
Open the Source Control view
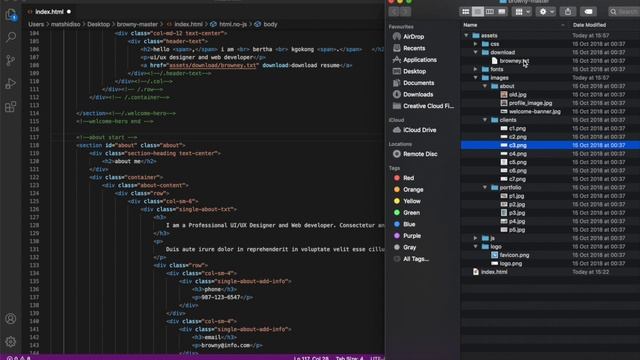click(x=11, y=60)
